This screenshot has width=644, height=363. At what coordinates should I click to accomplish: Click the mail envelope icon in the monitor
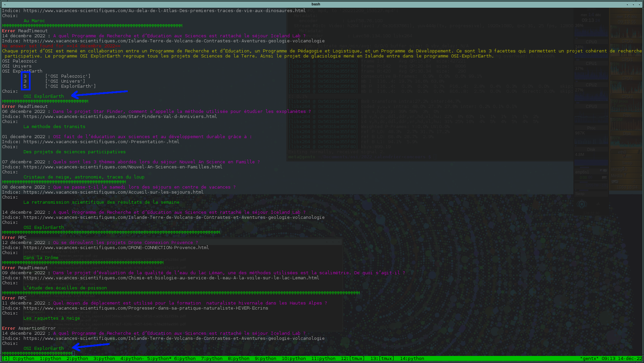tap(615, 182)
